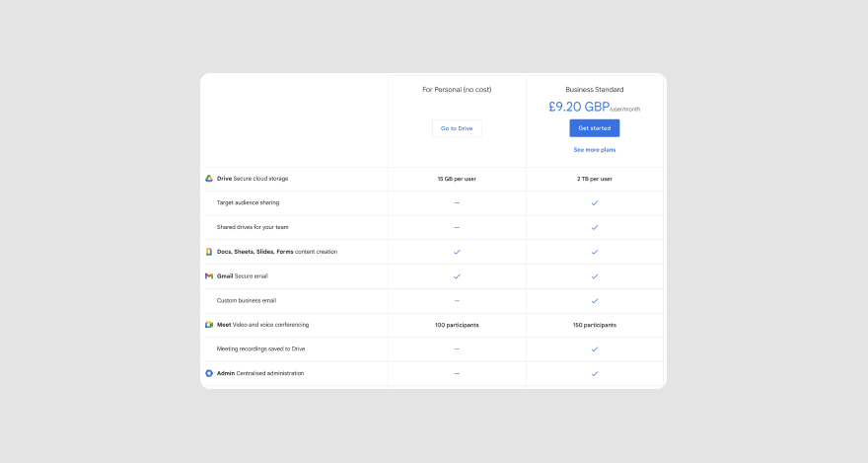The image size is (868, 463).
Task: Click the 15 GB per user cell
Action: (x=457, y=179)
